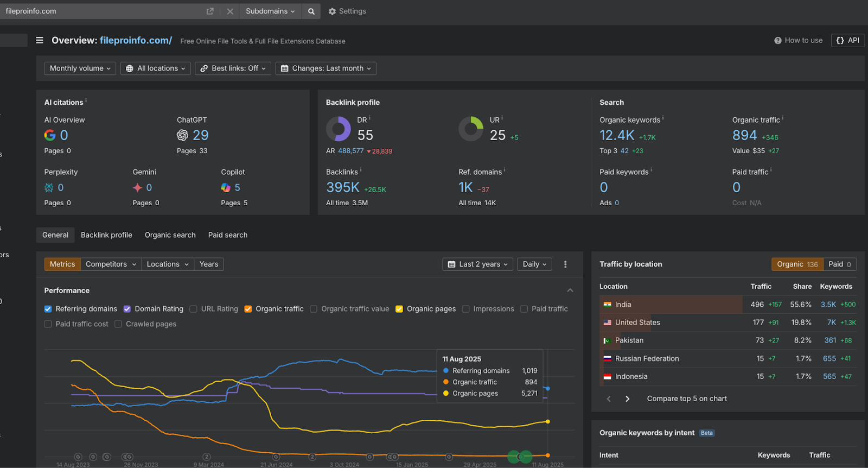The width and height of the screenshot is (868, 468).
Task: Click the DR donut chart
Action: point(339,129)
